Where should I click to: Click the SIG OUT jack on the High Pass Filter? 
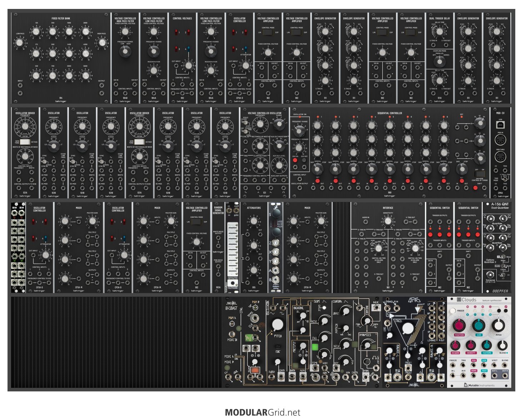[x=134, y=85]
